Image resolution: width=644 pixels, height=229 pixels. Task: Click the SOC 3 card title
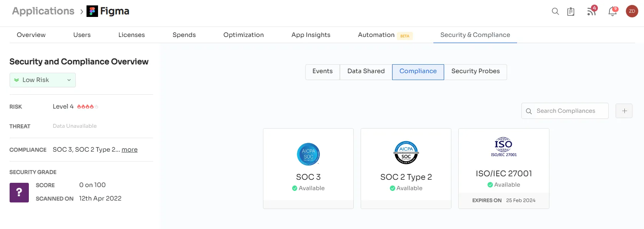point(308,177)
